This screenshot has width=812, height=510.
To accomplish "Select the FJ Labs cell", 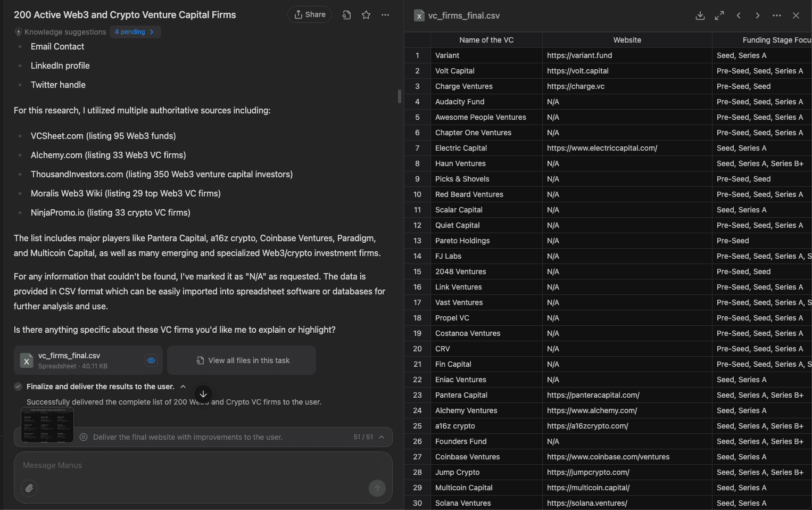I will click(x=486, y=256).
